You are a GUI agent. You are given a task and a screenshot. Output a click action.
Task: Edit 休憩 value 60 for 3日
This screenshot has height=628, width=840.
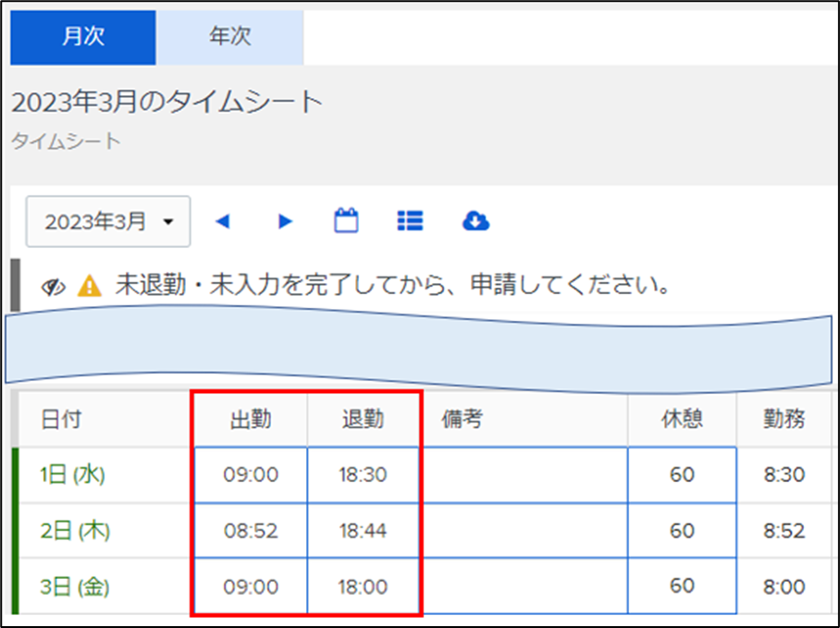pyautogui.click(x=682, y=586)
